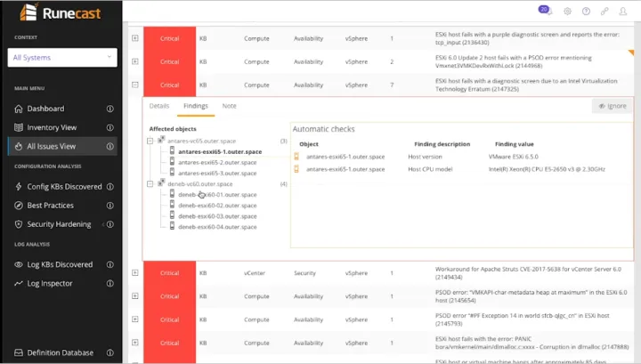Switch to the Details tab

(159, 106)
